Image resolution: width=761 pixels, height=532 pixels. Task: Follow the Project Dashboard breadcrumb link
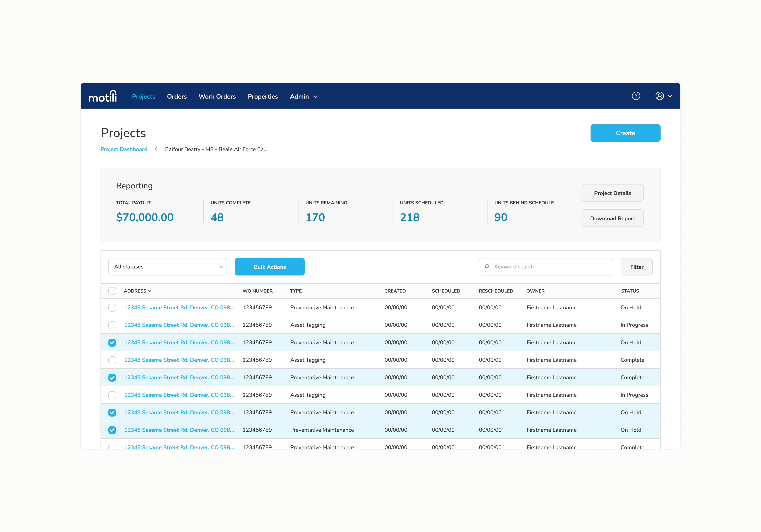pos(124,149)
